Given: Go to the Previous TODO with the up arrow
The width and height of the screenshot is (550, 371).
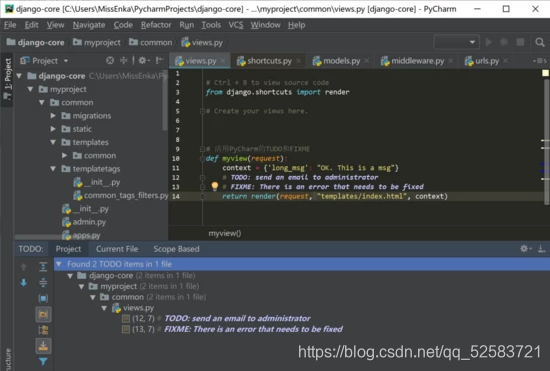Looking at the screenshot, I should pos(24,267).
